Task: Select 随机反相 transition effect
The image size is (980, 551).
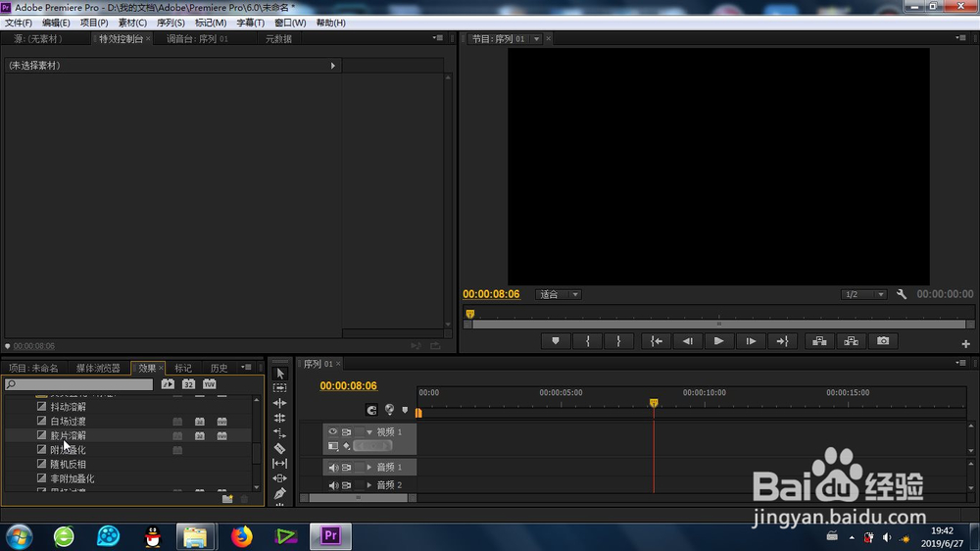Action: [69, 464]
